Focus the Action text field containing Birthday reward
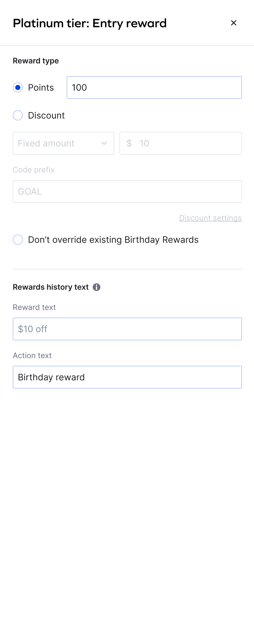This screenshot has width=254, height=644. [127, 377]
